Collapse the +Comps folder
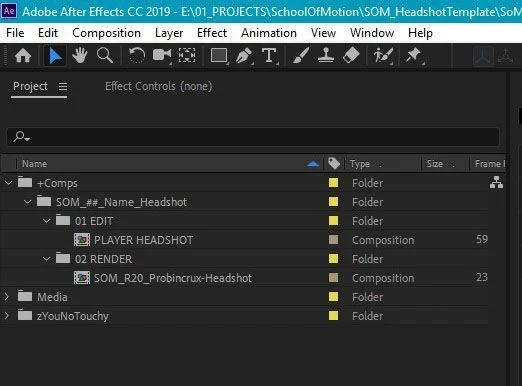This screenshot has width=522, height=386. pos(8,183)
